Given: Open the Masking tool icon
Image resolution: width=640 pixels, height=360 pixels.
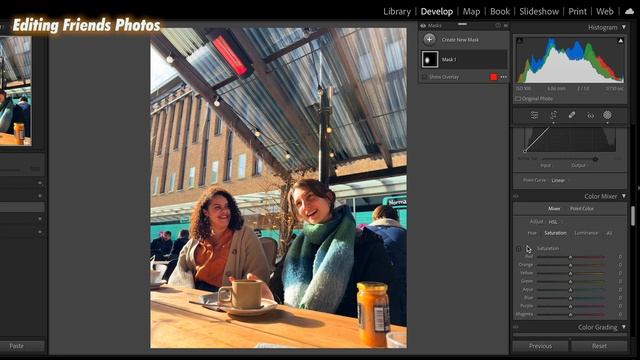Looking at the screenshot, I should (x=607, y=116).
